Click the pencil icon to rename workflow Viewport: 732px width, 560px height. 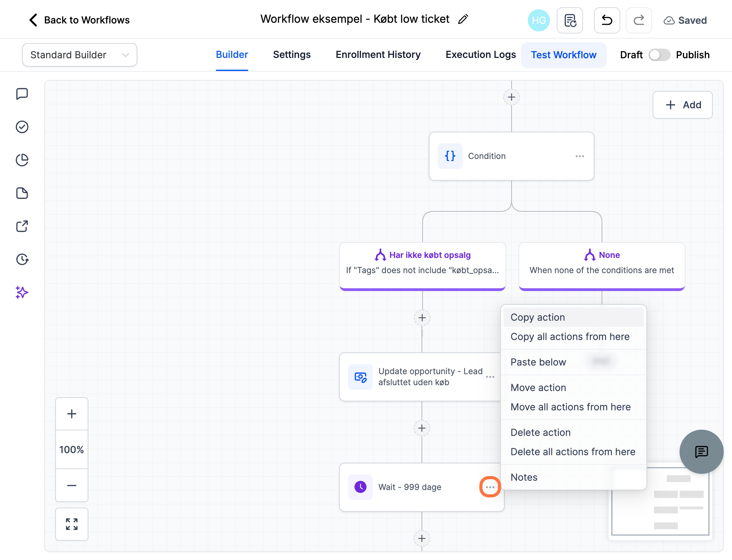[x=463, y=19]
